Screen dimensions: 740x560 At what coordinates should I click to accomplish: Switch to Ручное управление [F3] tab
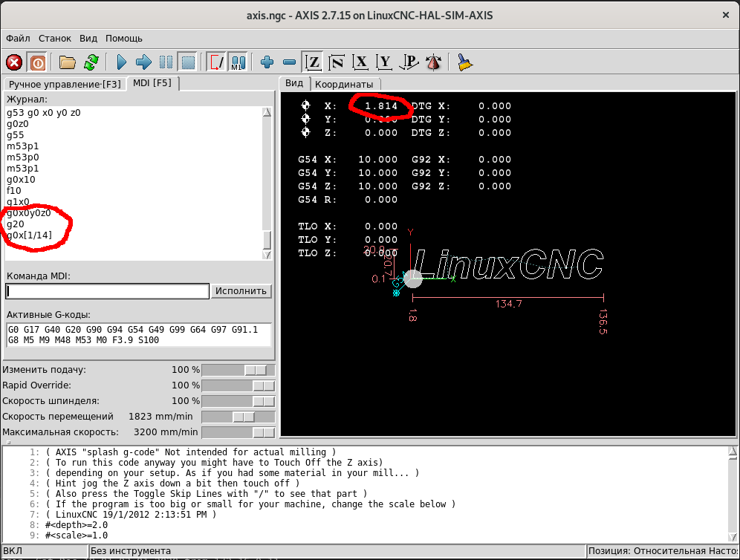coord(65,85)
